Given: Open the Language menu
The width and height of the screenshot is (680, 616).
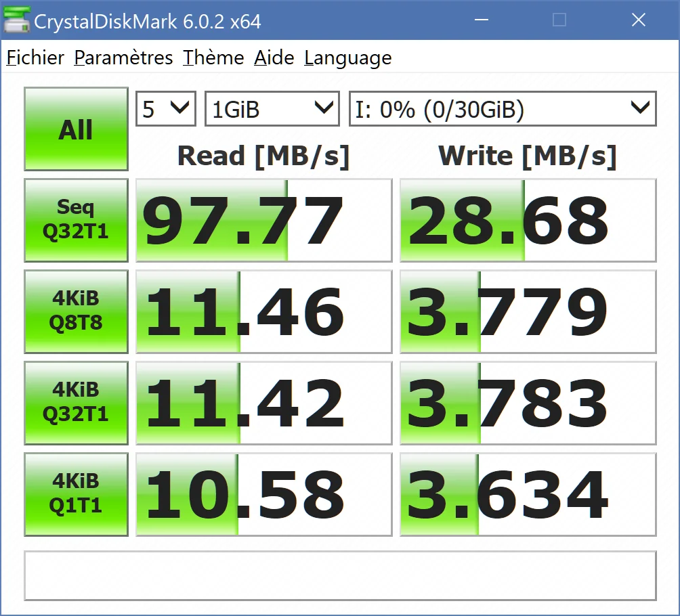Looking at the screenshot, I should click(348, 58).
